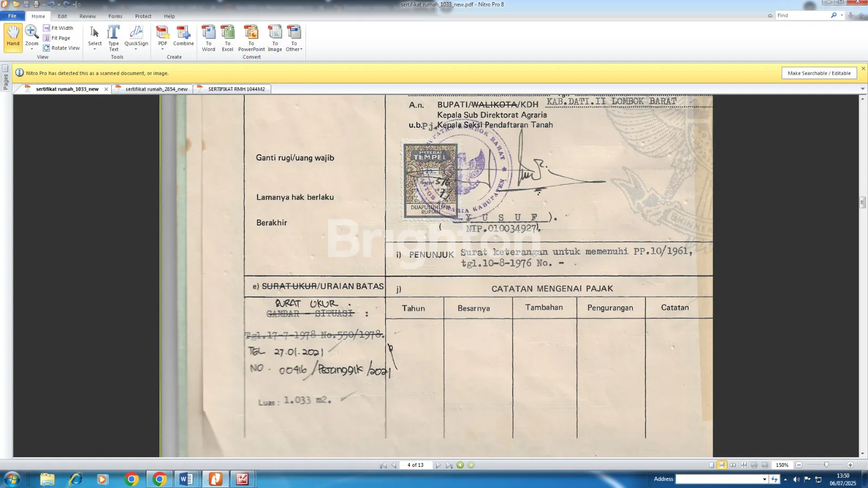Convert the document To Word

[x=208, y=38]
